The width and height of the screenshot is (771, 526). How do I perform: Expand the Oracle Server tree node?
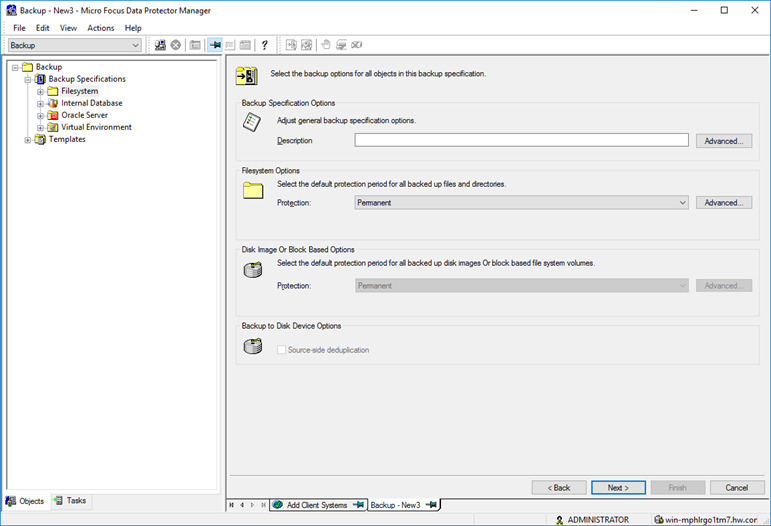point(40,116)
